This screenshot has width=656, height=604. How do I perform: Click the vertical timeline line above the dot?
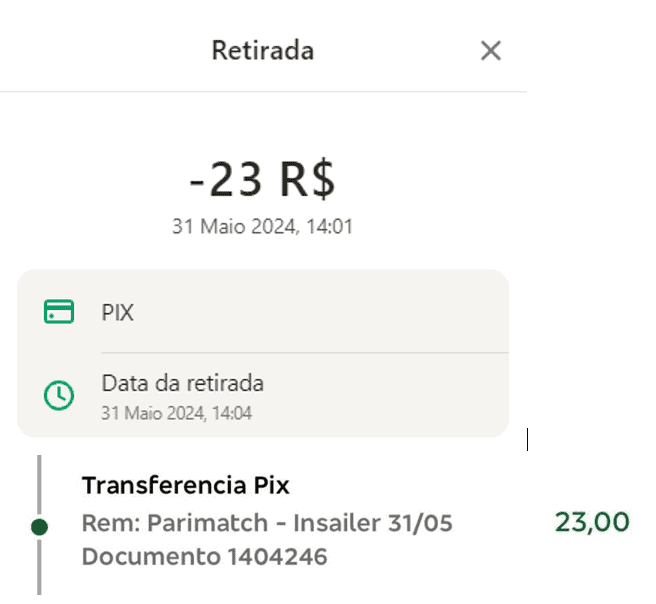[39, 486]
